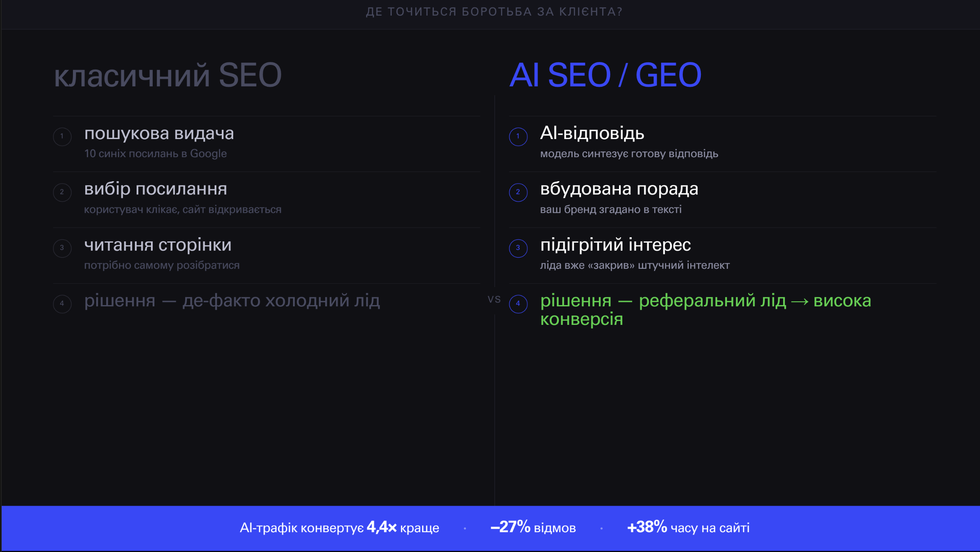The image size is (980, 552).
Task: Click blue step circle 3 beside 'підігрітий інтерес'
Action: pos(518,248)
